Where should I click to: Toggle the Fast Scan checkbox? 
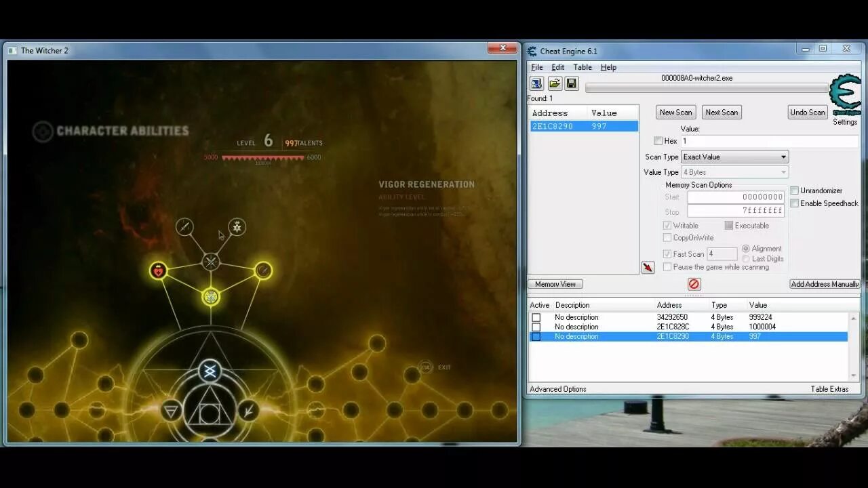pos(667,254)
